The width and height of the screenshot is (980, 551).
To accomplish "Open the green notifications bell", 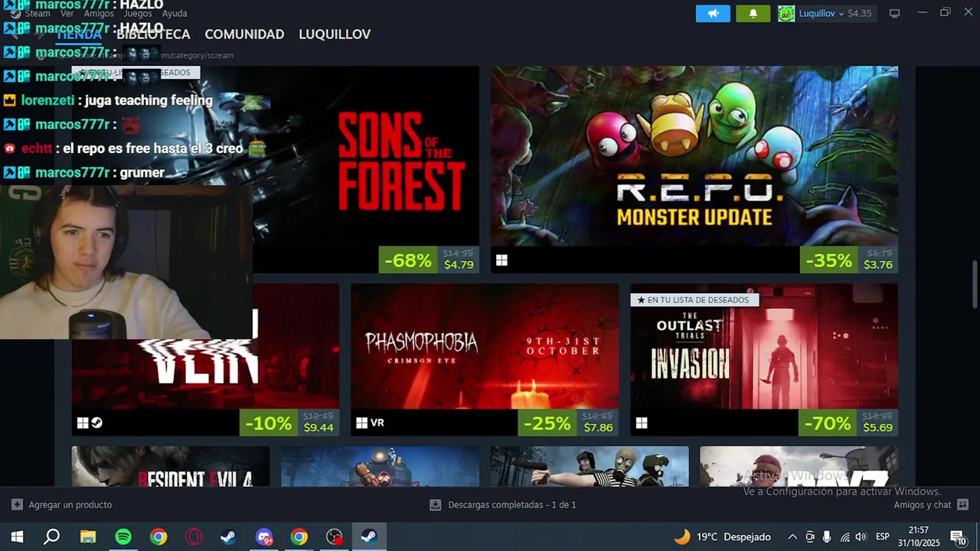I will tap(753, 14).
